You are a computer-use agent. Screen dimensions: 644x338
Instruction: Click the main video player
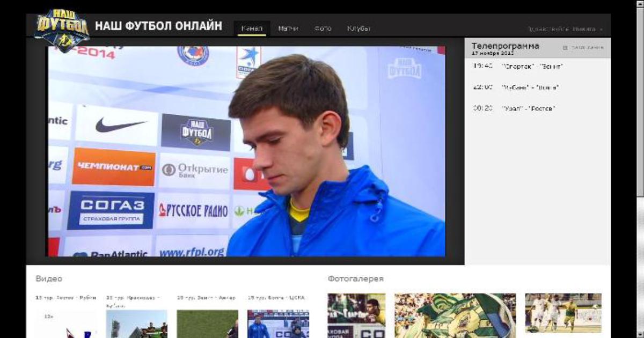pos(246,151)
